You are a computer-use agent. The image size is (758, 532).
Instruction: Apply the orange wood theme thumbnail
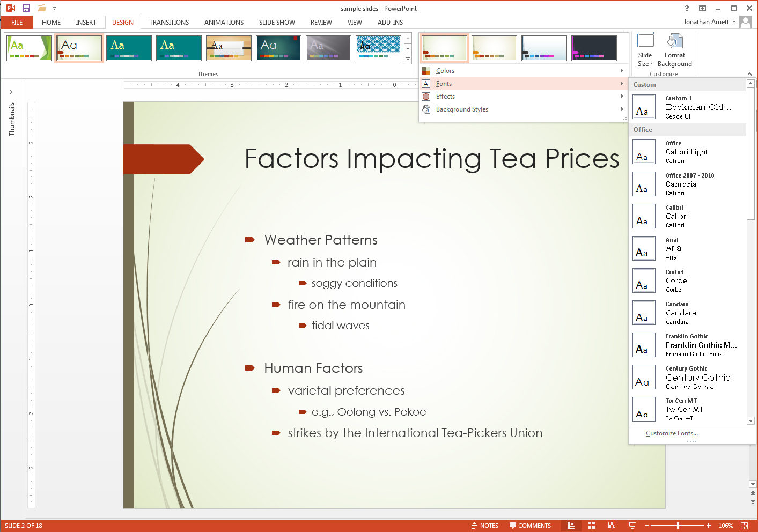pyautogui.click(x=229, y=48)
